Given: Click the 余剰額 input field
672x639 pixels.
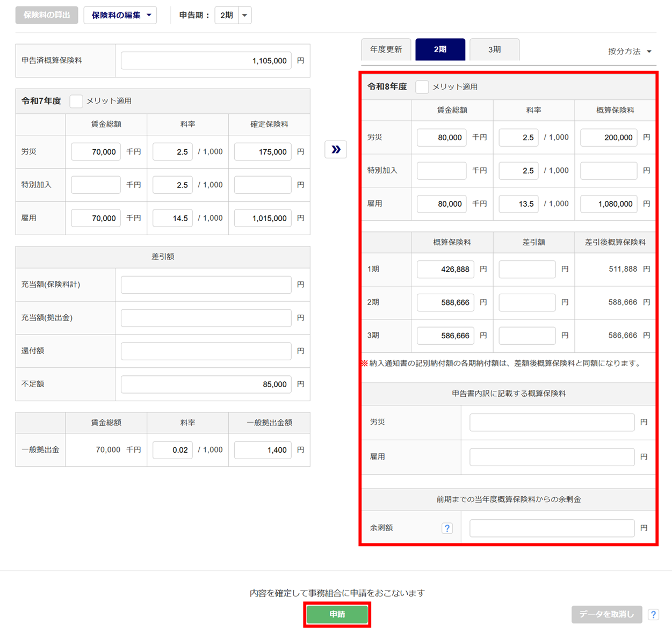Looking at the screenshot, I should tap(552, 528).
